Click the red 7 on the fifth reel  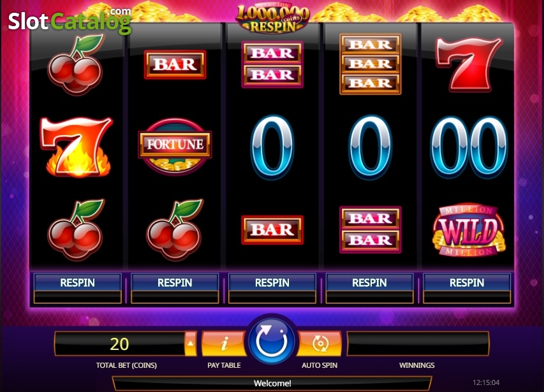(x=467, y=64)
